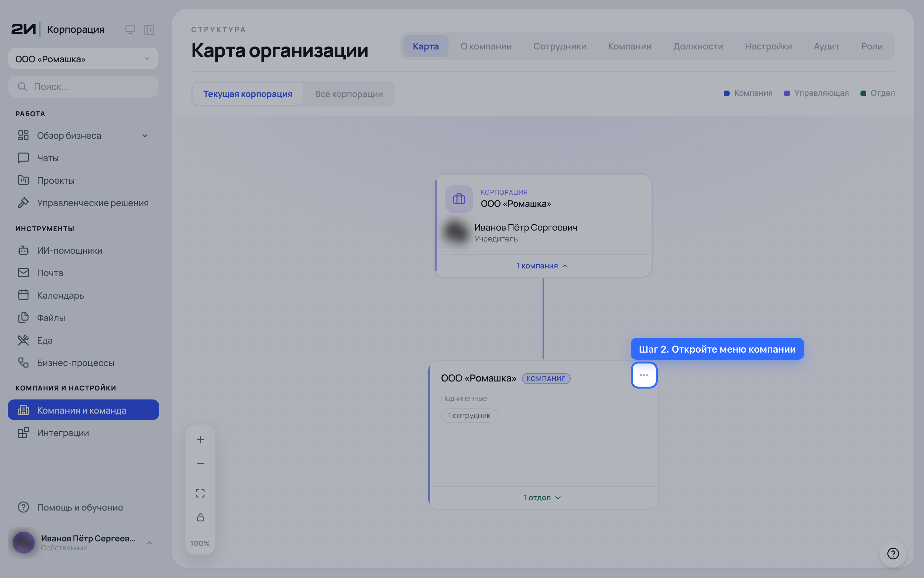Zoom in the map with plus button

201,440
